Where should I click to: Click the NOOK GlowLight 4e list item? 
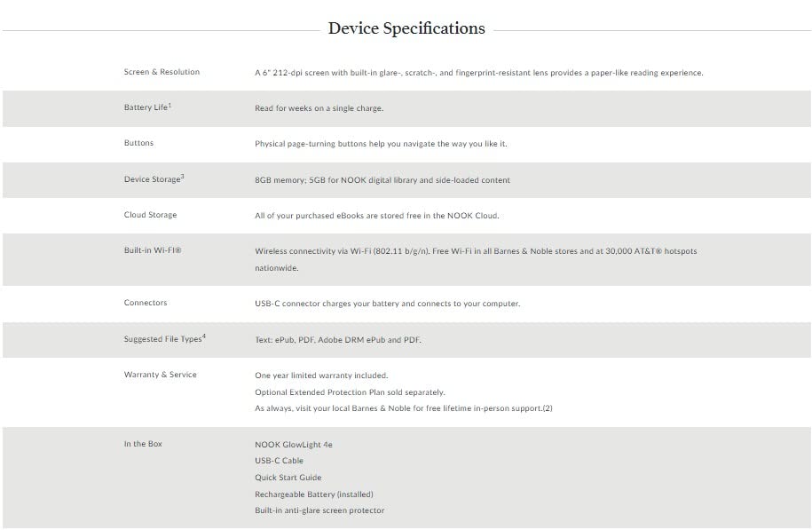click(294, 444)
